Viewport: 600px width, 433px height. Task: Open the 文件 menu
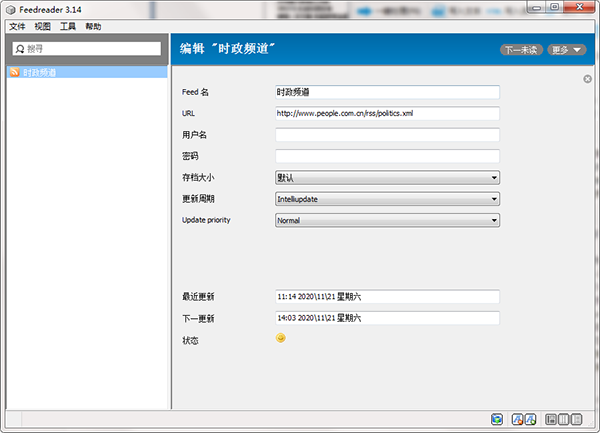[x=16, y=27]
